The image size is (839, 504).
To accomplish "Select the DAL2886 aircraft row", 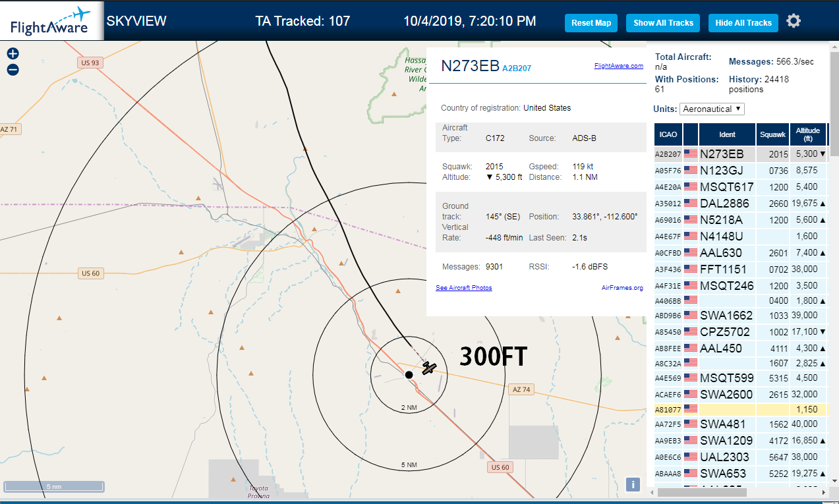I will coord(741,204).
